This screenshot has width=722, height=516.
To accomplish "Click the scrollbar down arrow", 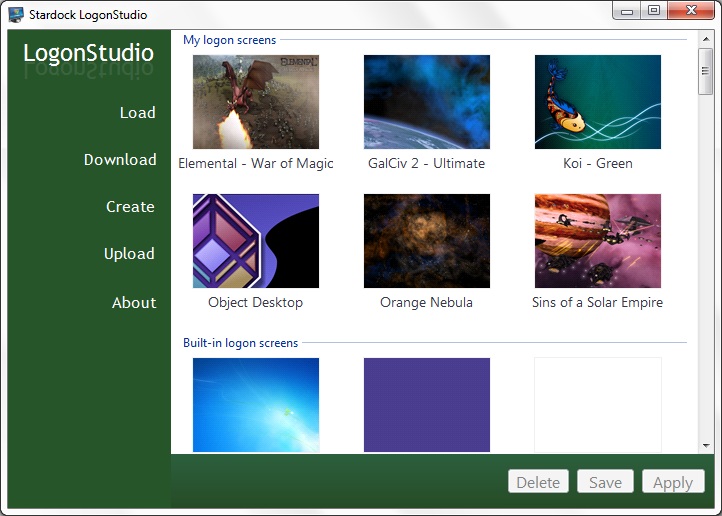I will [706, 446].
